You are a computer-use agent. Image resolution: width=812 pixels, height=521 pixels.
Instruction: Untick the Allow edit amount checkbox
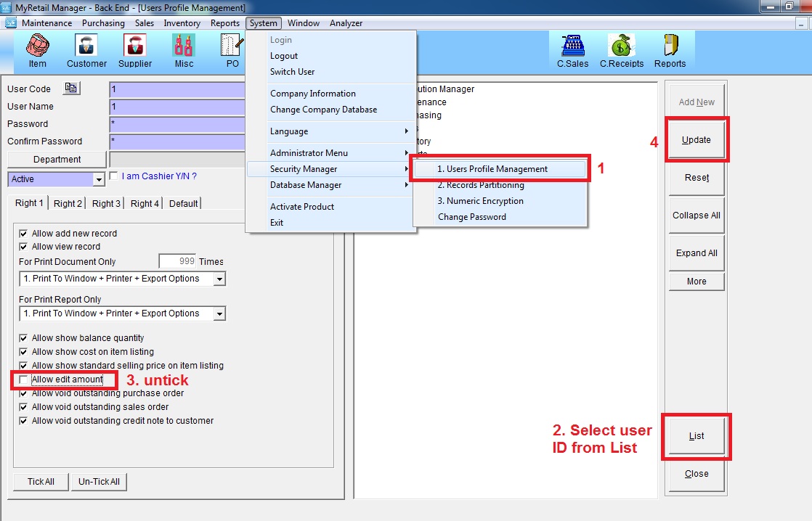click(x=24, y=380)
